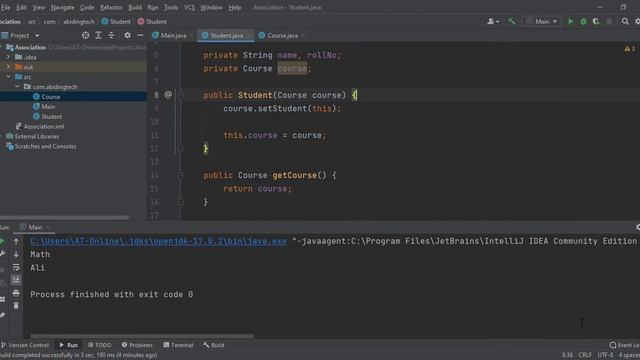Open the warnings indicator in editor corner

pos(629,49)
